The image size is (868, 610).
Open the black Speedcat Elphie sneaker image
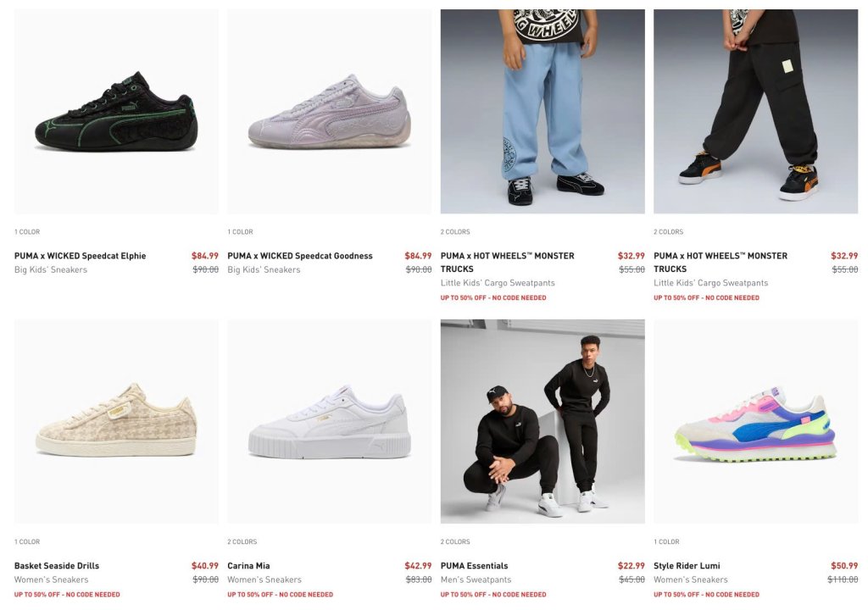coord(116,111)
